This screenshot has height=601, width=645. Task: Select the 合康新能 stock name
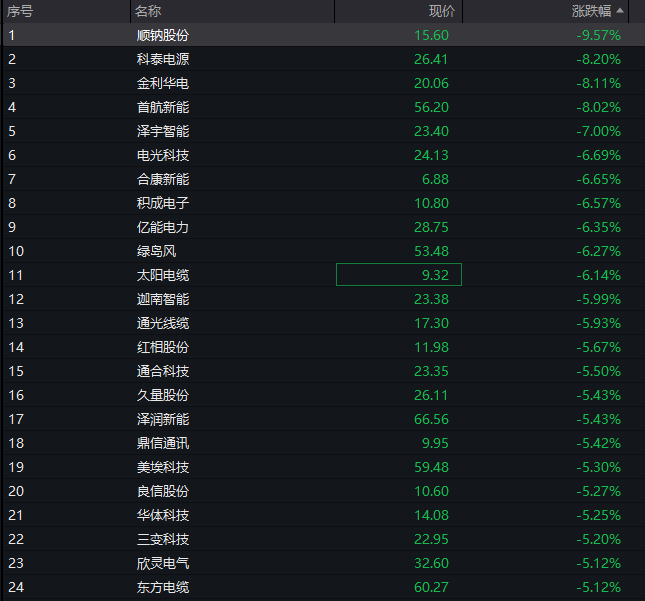pyautogui.click(x=162, y=179)
